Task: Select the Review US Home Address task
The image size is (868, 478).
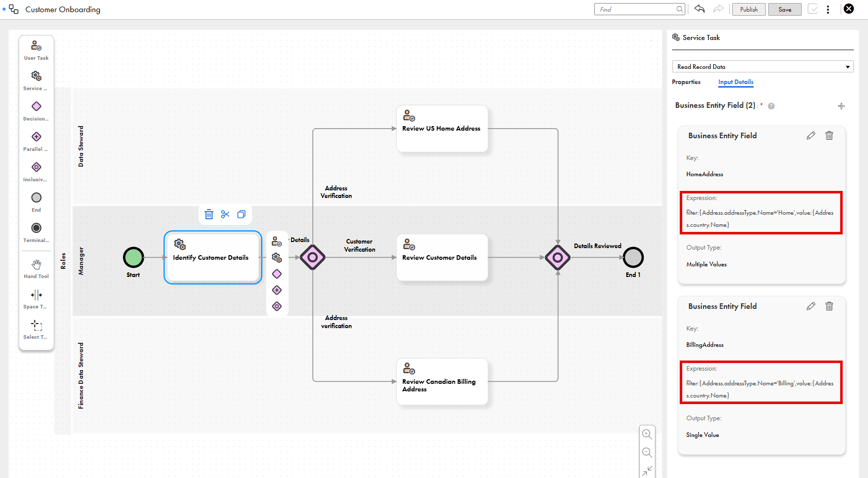Action: [x=442, y=128]
